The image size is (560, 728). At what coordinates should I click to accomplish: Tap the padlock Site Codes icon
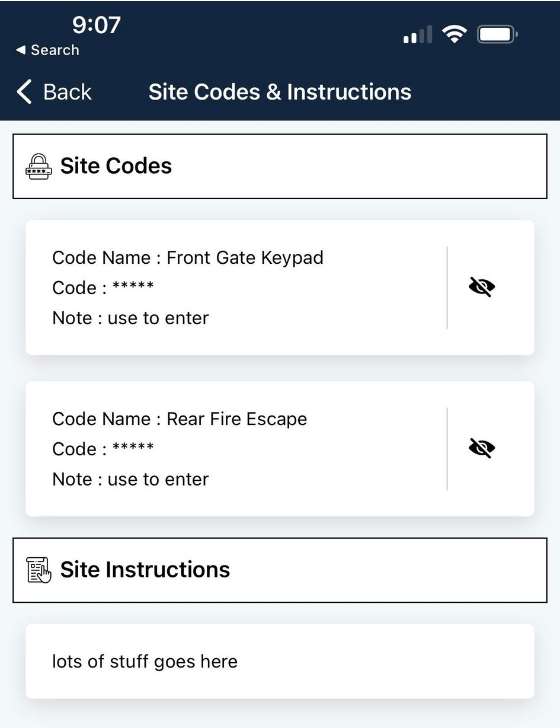click(x=39, y=166)
